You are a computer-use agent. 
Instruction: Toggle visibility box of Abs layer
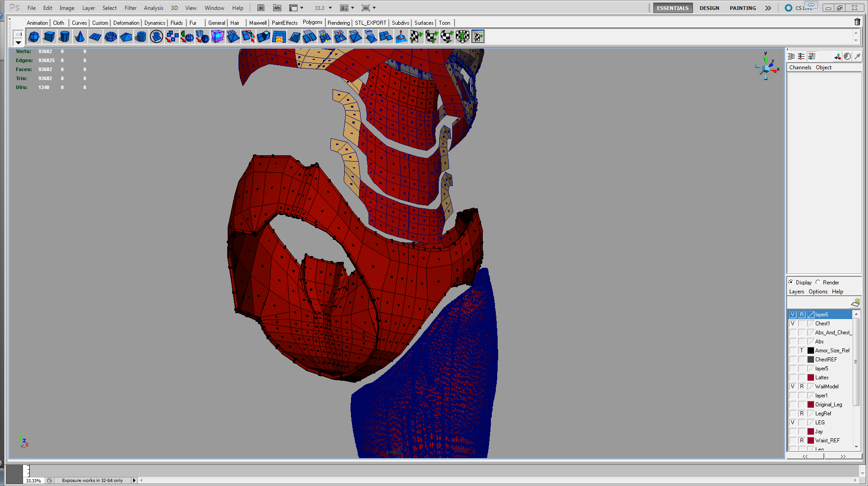point(793,342)
